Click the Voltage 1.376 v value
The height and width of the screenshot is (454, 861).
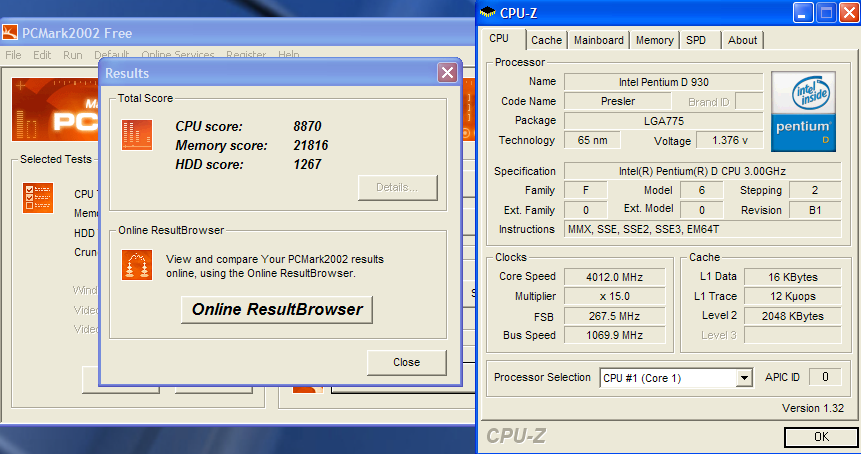[730, 140]
